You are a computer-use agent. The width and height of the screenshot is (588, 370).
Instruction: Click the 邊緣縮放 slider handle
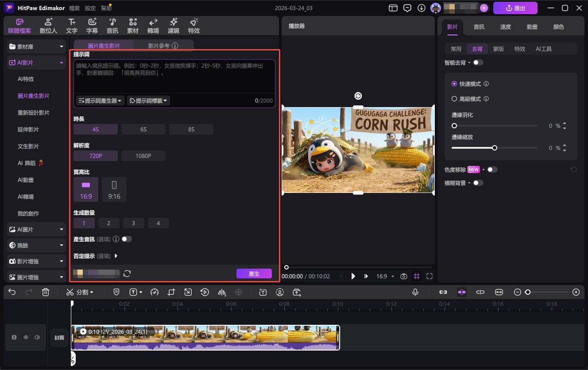[x=495, y=148]
